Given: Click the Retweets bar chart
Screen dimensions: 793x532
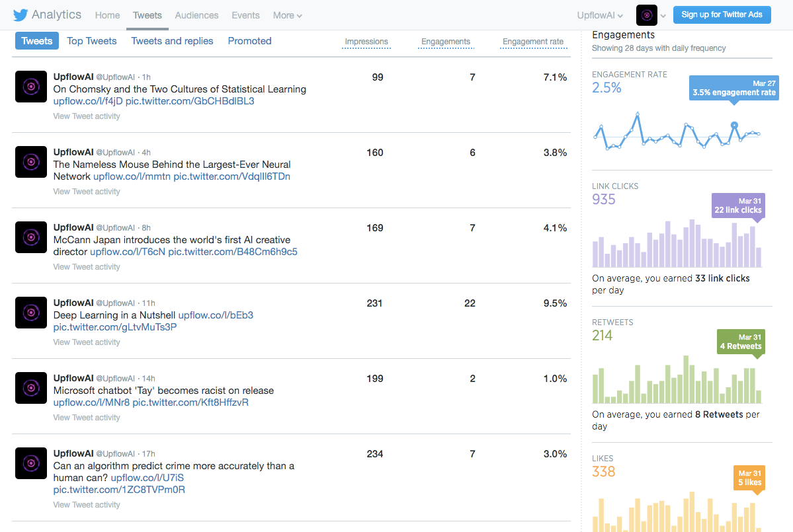Looking at the screenshot, I should pyautogui.click(x=677, y=379).
